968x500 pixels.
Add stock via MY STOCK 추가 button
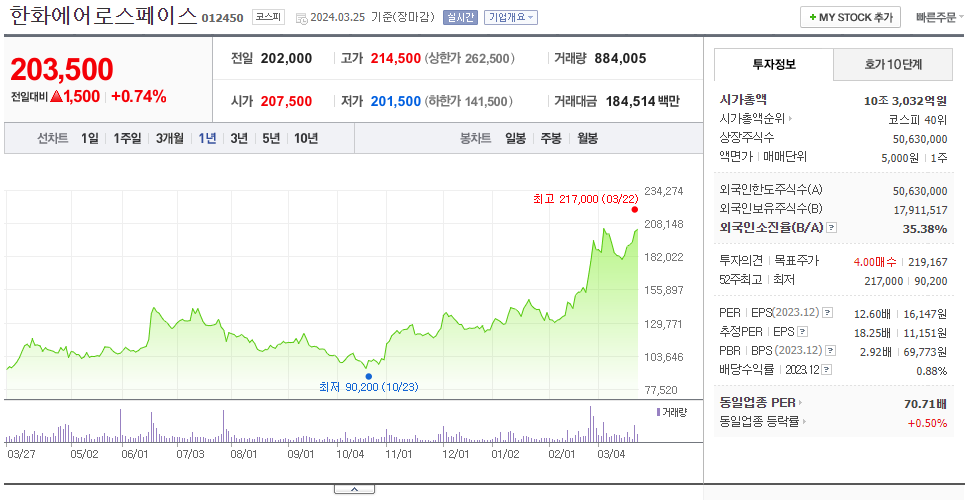click(850, 17)
